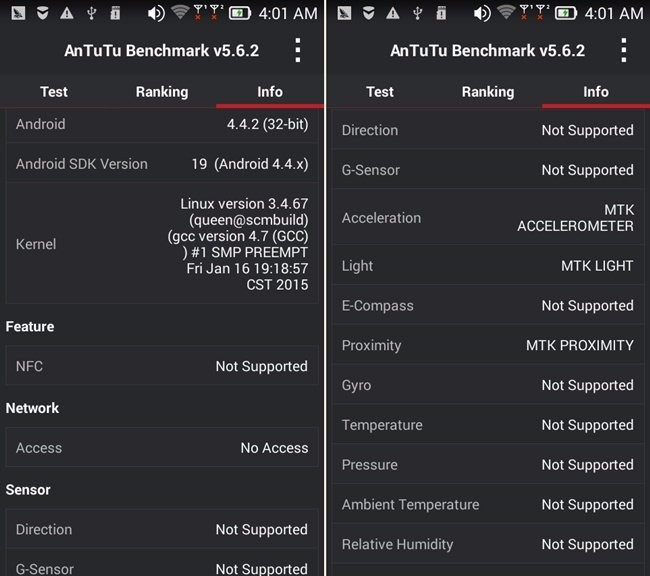Viewport: 650px width, 576px height.
Task: Switch to Test tab on right screen
Action: pyautogui.click(x=380, y=91)
